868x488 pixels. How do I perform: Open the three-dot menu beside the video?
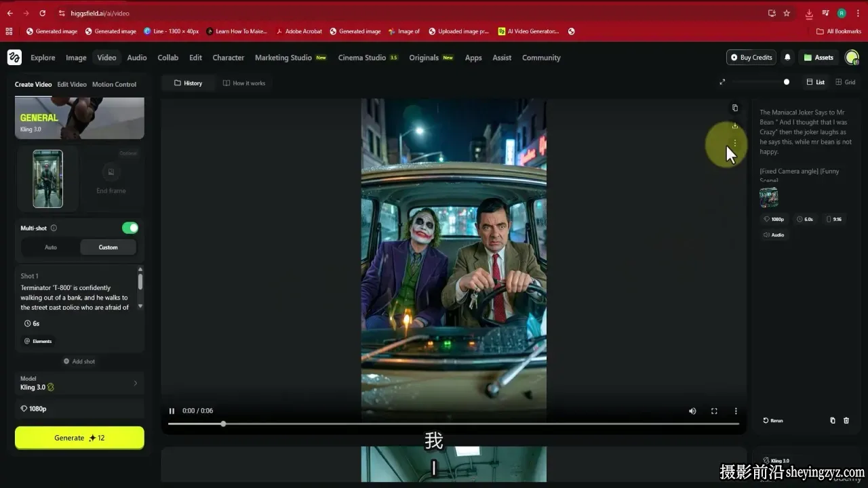(734, 143)
